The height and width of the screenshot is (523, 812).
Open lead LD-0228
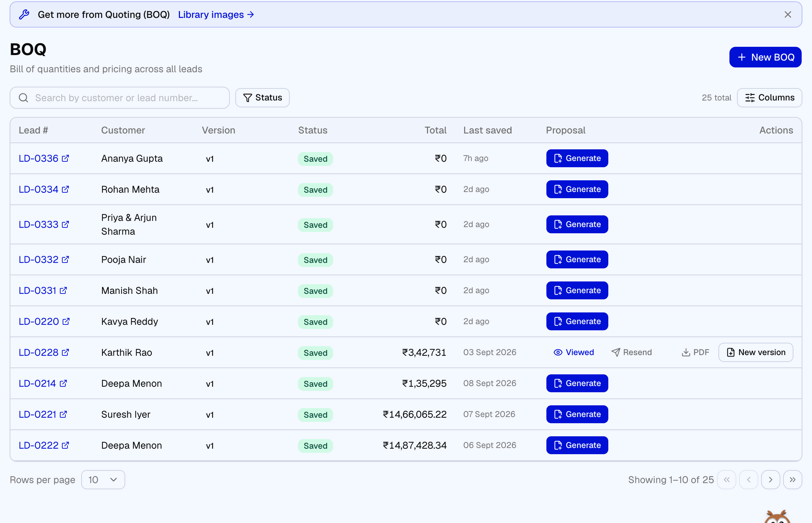(x=39, y=352)
